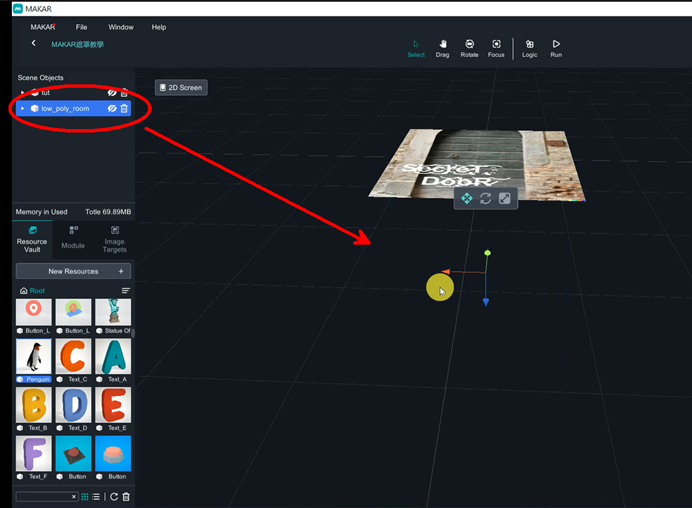Toggle visibility of tut object
This screenshot has height=508, width=692.
pyautogui.click(x=112, y=92)
